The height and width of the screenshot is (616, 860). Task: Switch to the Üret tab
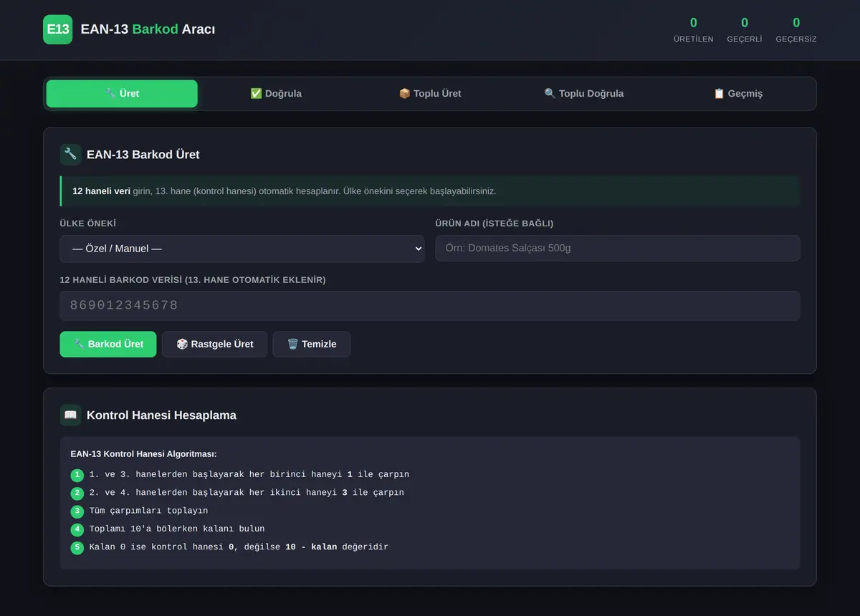pos(122,94)
